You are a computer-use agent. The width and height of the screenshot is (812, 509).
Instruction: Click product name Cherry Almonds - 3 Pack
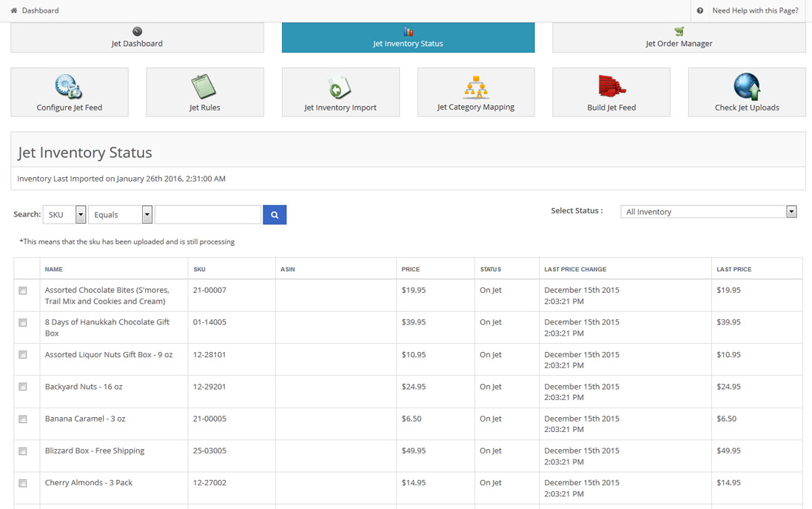pos(89,483)
